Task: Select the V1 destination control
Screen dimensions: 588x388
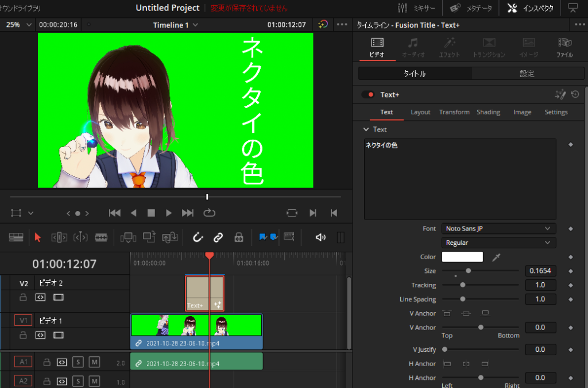Action: point(23,320)
